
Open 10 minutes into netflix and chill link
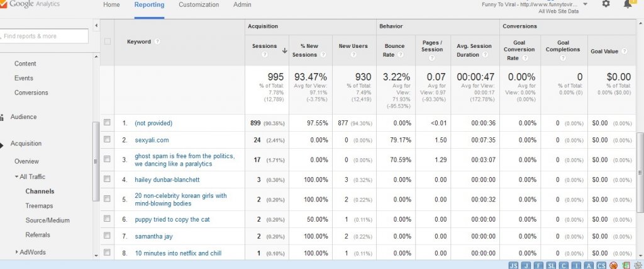pos(178,253)
